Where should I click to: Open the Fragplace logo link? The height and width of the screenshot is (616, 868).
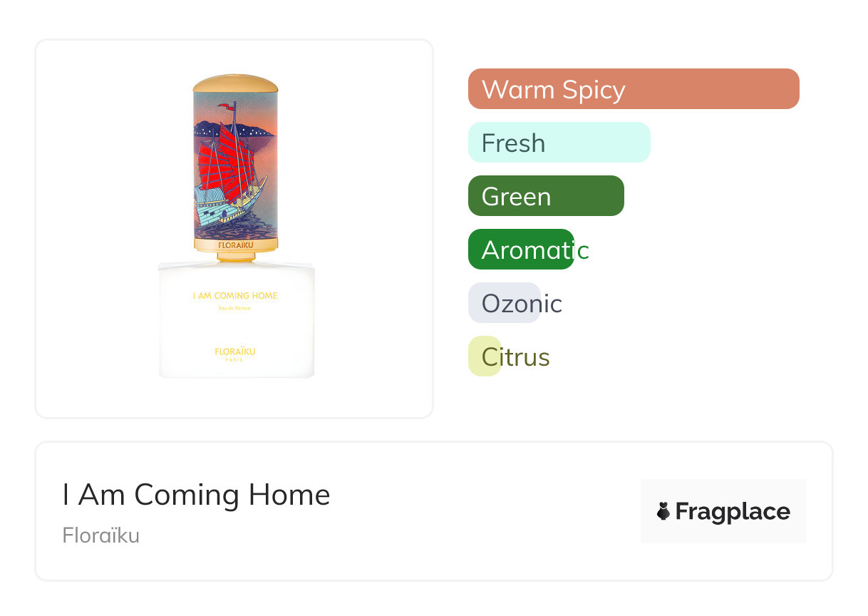tap(723, 511)
